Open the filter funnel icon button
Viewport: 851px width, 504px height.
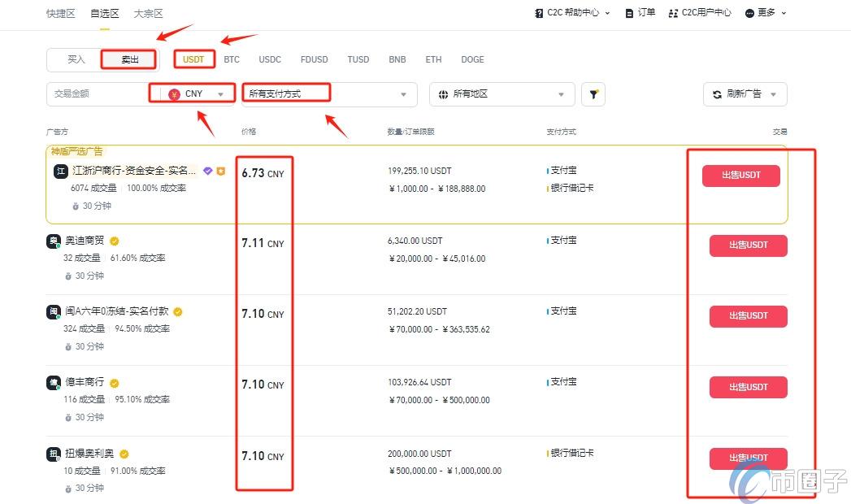(593, 94)
